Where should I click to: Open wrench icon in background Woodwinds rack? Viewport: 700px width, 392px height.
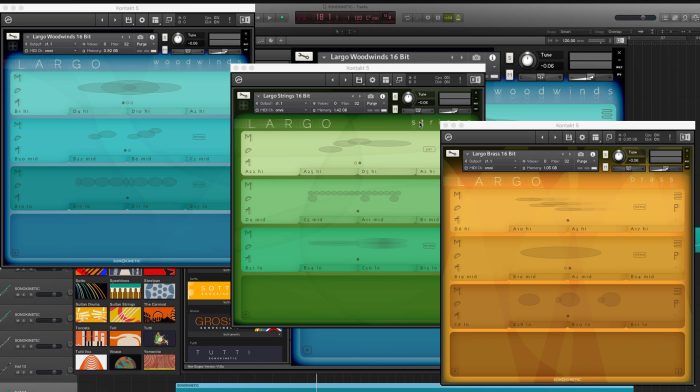304,57
